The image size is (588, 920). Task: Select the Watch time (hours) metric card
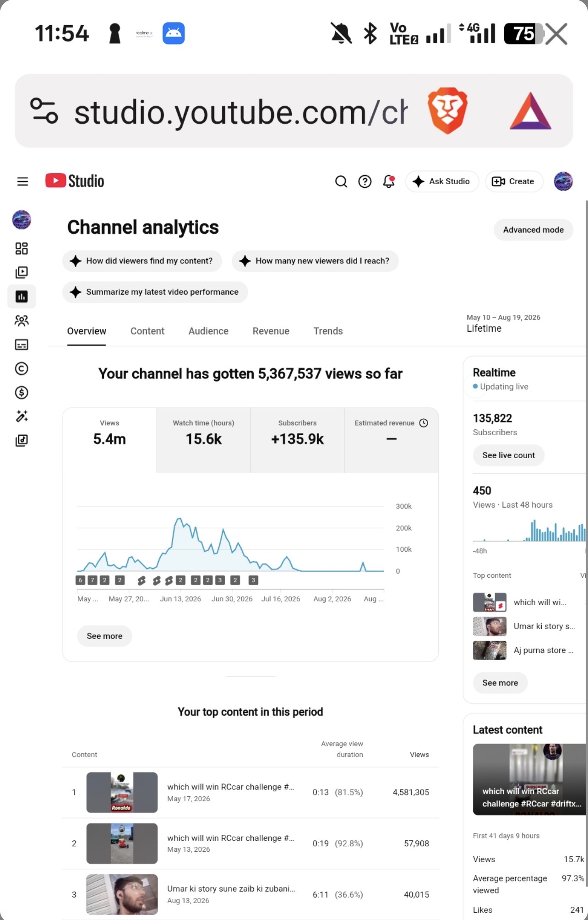click(203, 440)
